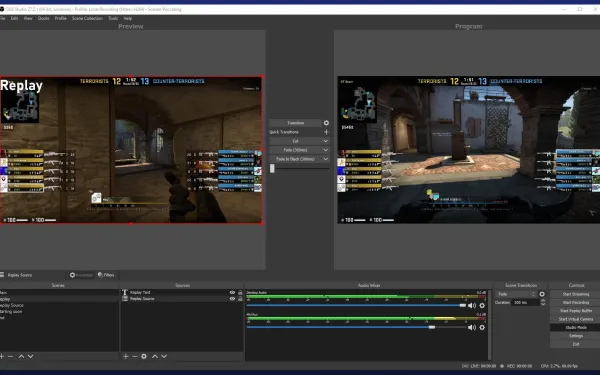Open Mic/Aux audio settings gear

click(482, 327)
